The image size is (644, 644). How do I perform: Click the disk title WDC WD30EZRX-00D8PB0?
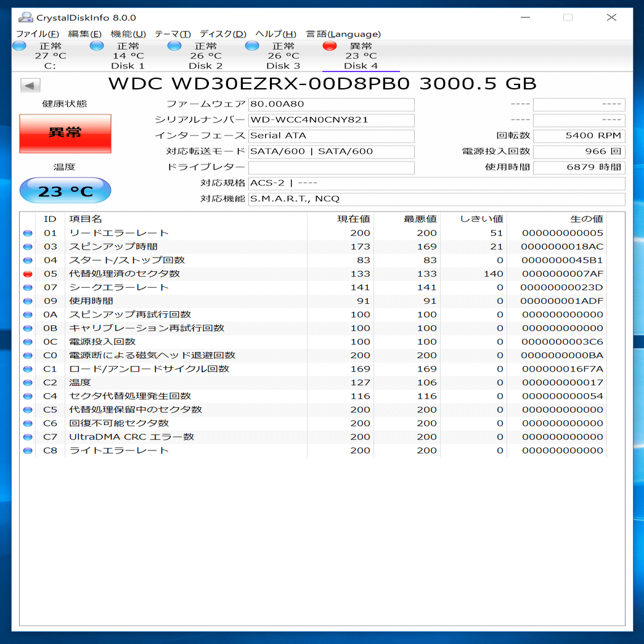(259, 84)
